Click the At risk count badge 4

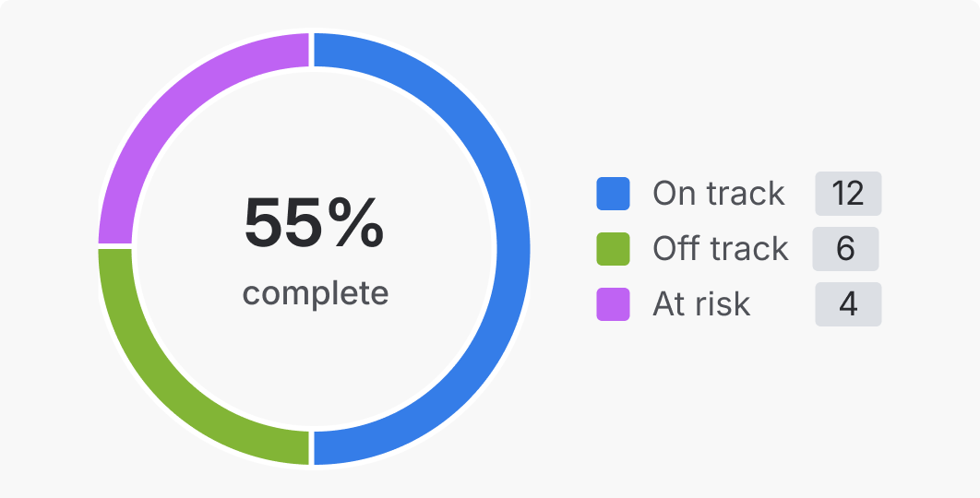point(848,304)
